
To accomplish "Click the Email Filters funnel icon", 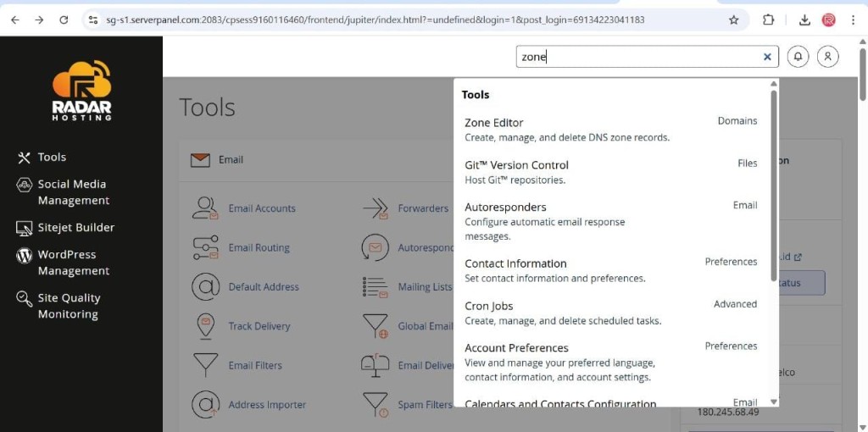I will click(205, 365).
